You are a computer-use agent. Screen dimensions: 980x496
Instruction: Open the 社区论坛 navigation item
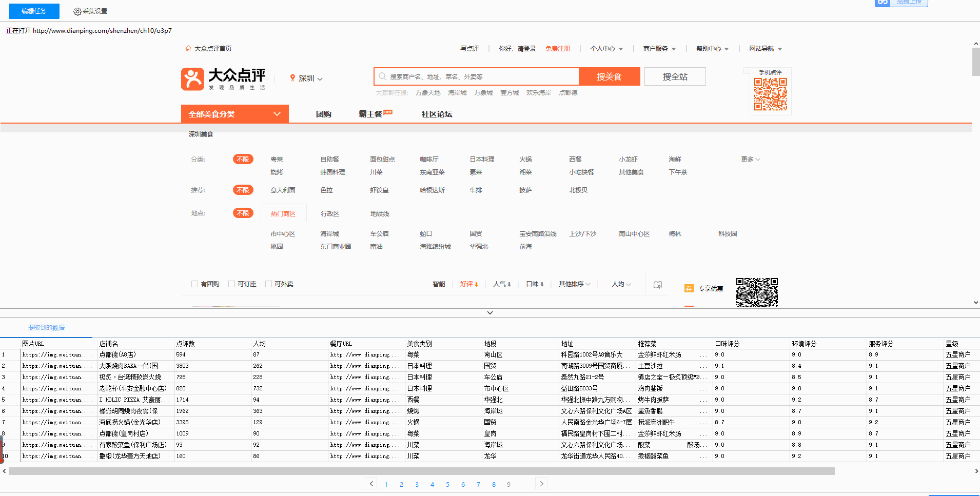437,114
